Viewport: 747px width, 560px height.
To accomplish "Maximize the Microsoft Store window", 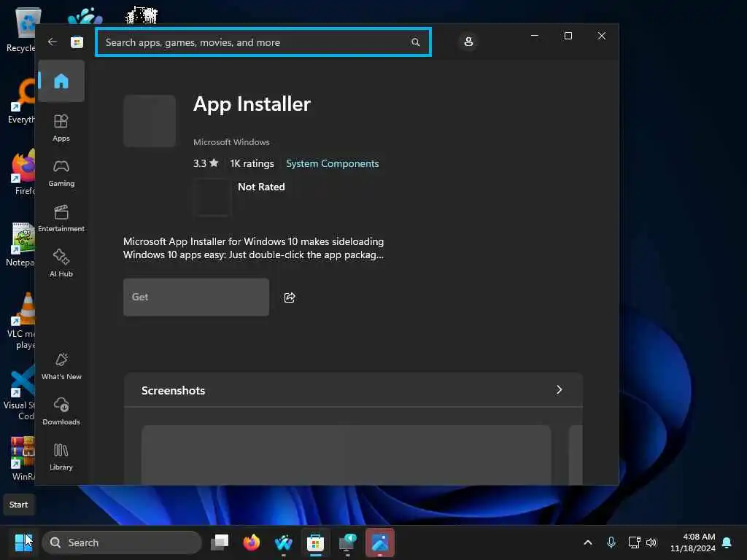I will click(568, 36).
